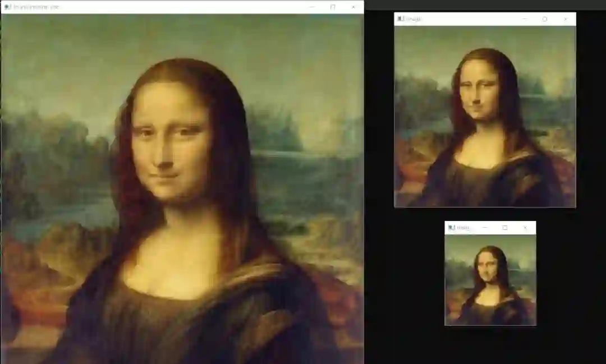
Task: Click the app icon in the medium window's title bar
Action: [401, 19]
